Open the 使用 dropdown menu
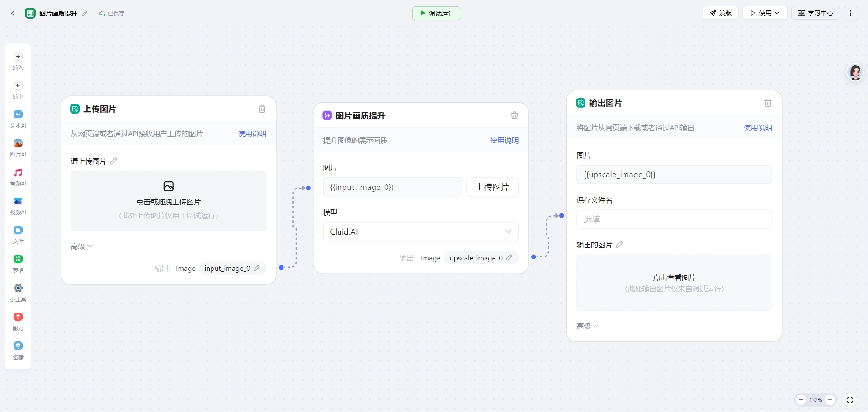The width and height of the screenshot is (868, 412). pyautogui.click(x=764, y=13)
